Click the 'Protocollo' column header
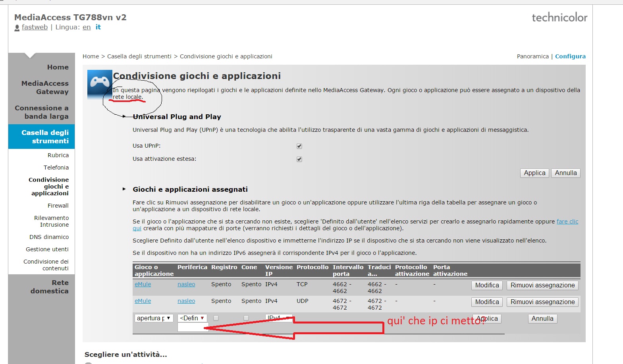Screen dimensions: 623x364 312,267
